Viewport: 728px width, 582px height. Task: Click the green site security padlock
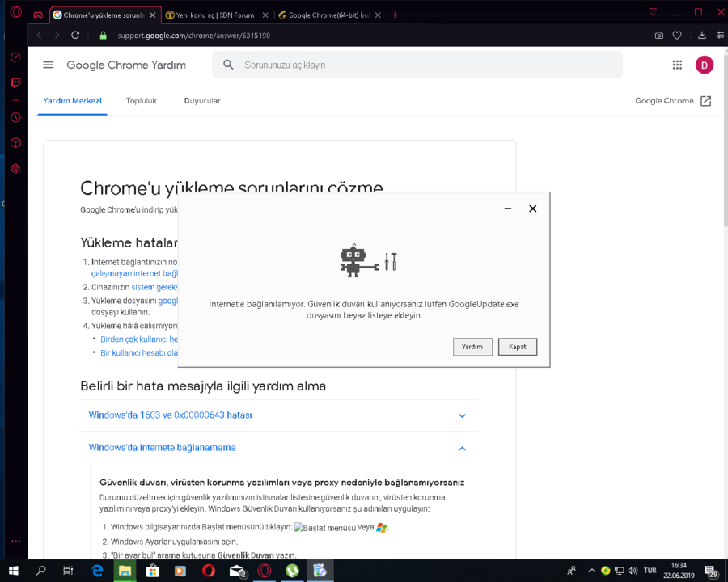[103, 36]
